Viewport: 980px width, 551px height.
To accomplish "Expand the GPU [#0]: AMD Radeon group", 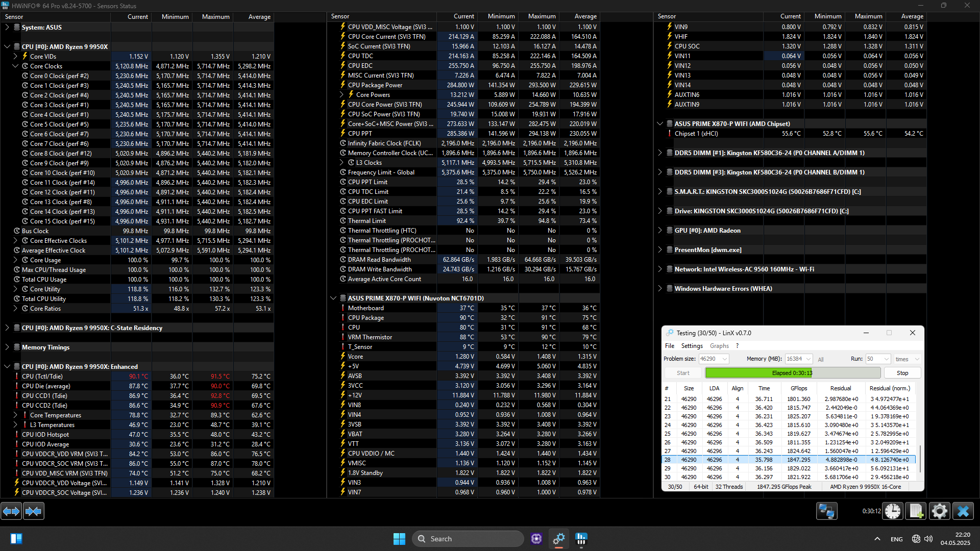I will tap(660, 231).
